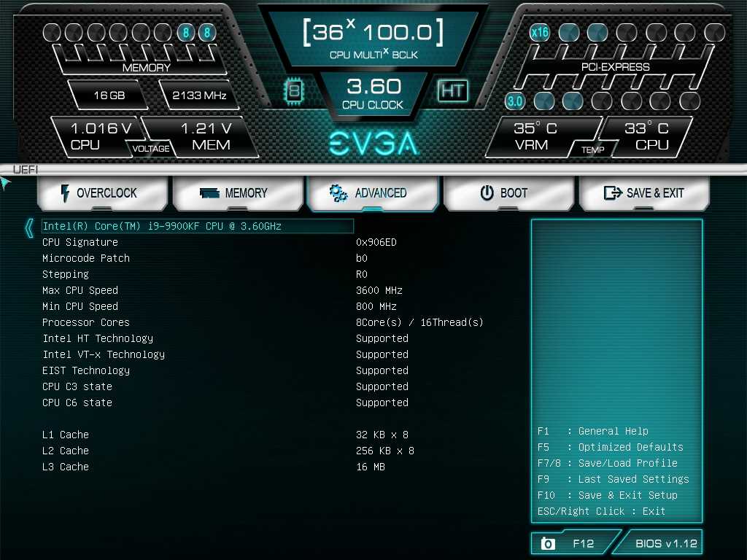Click the gears icon for Advanced

coord(338,193)
